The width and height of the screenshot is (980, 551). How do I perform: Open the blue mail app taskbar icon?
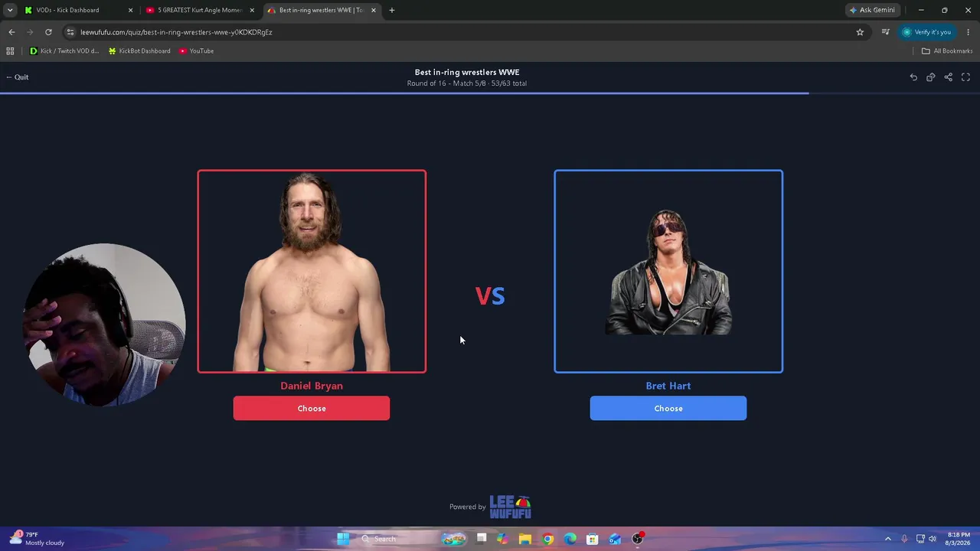(x=615, y=539)
